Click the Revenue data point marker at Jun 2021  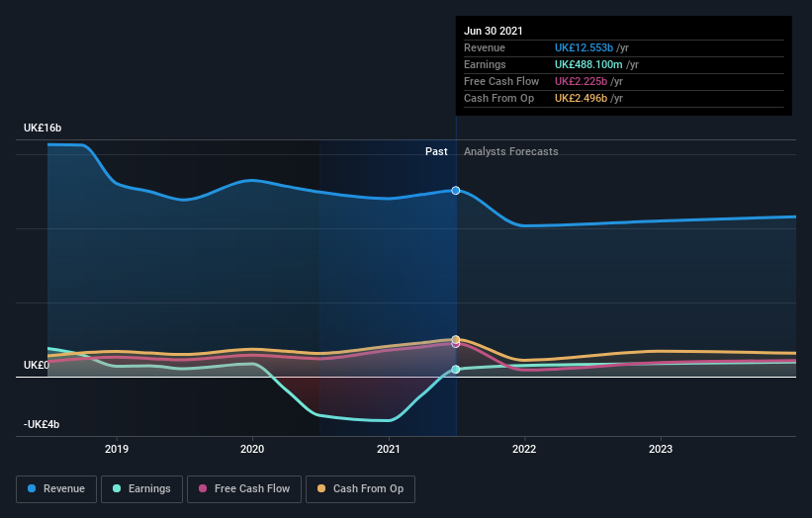point(456,191)
